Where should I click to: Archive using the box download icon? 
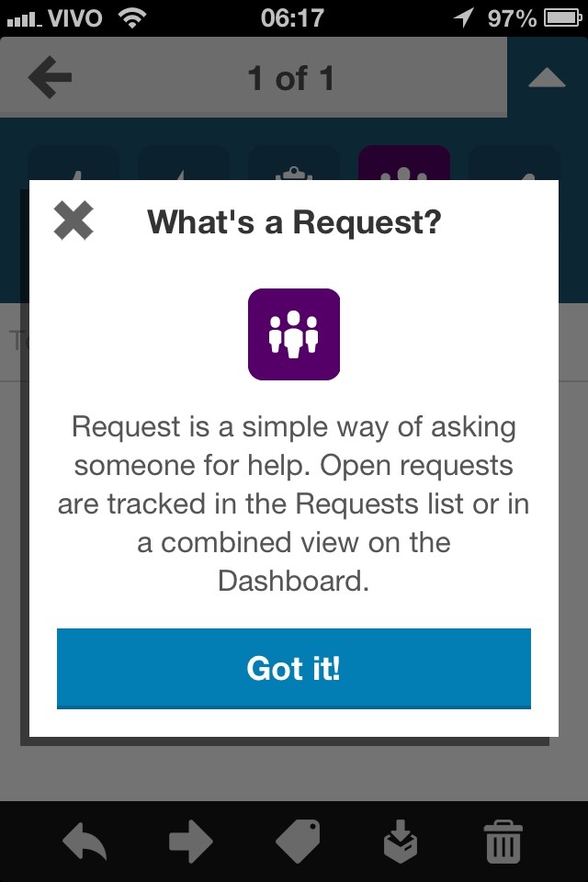[400, 842]
